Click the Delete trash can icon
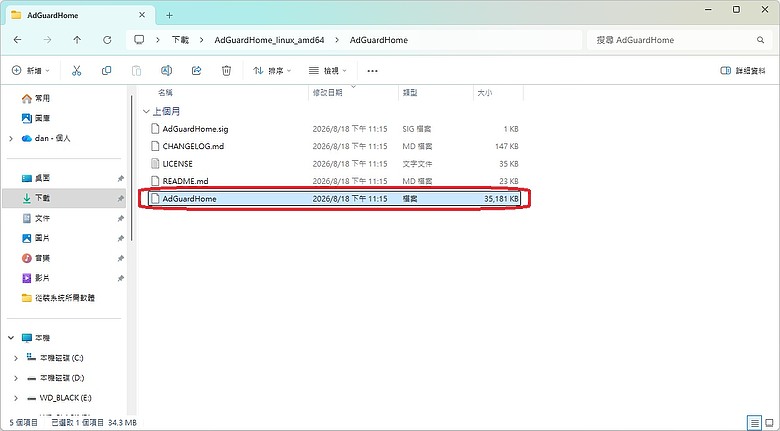 pyautogui.click(x=226, y=71)
